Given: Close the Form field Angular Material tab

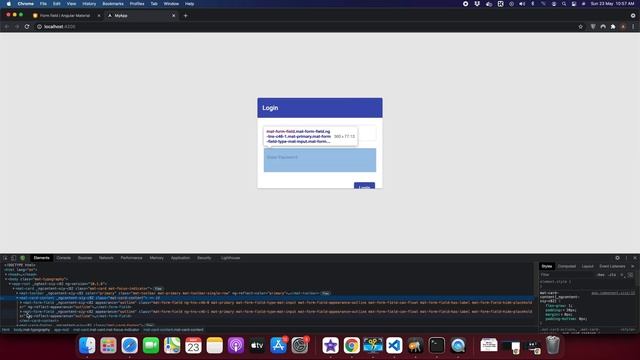Looking at the screenshot, I should (x=99, y=16).
